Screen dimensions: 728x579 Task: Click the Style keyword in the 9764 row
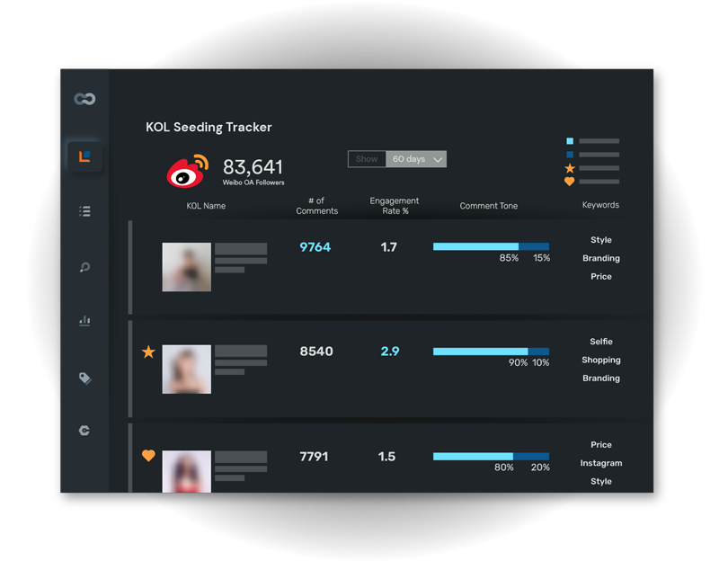601,239
